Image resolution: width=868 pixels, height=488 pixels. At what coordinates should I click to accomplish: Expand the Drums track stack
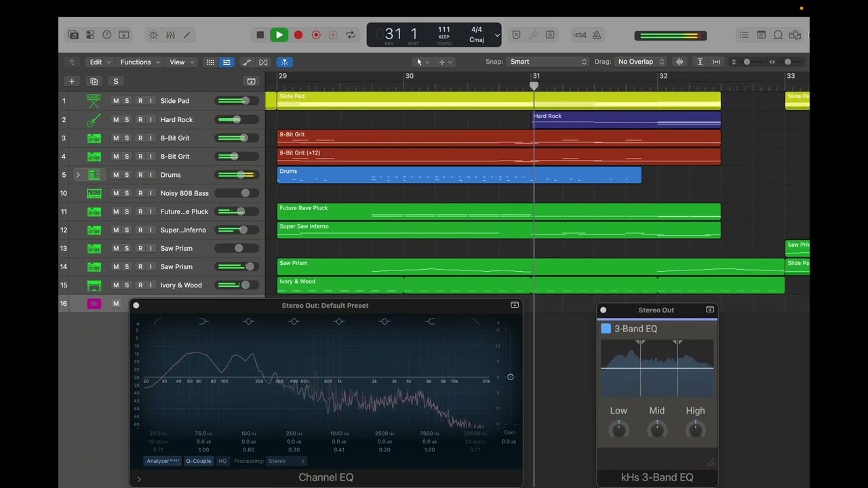[x=78, y=175]
